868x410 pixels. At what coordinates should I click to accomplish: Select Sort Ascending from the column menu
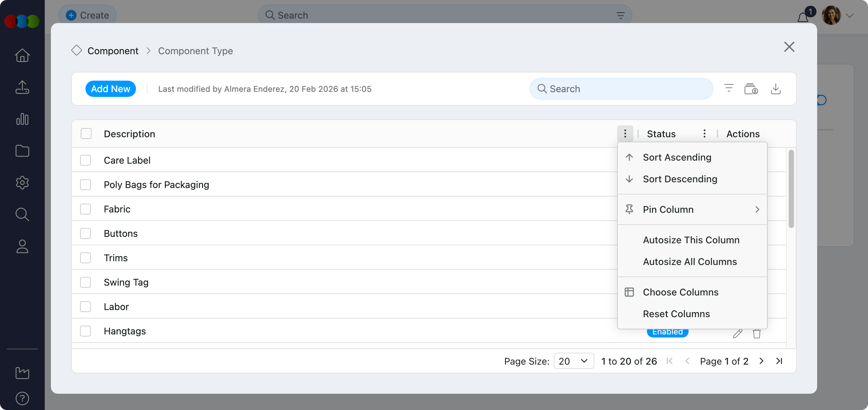click(x=677, y=157)
